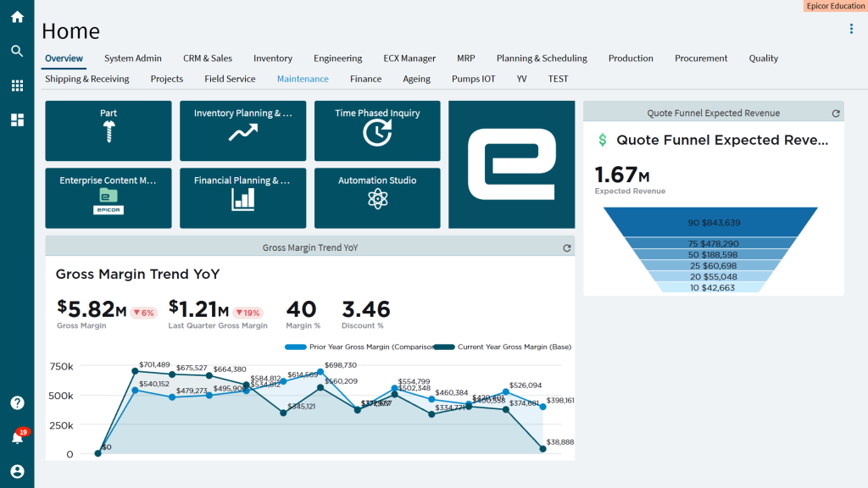Click the 1.67M Expected Revenue value
This screenshot has height=488, width=868.
pyautogui.click(x=622, y=175)
